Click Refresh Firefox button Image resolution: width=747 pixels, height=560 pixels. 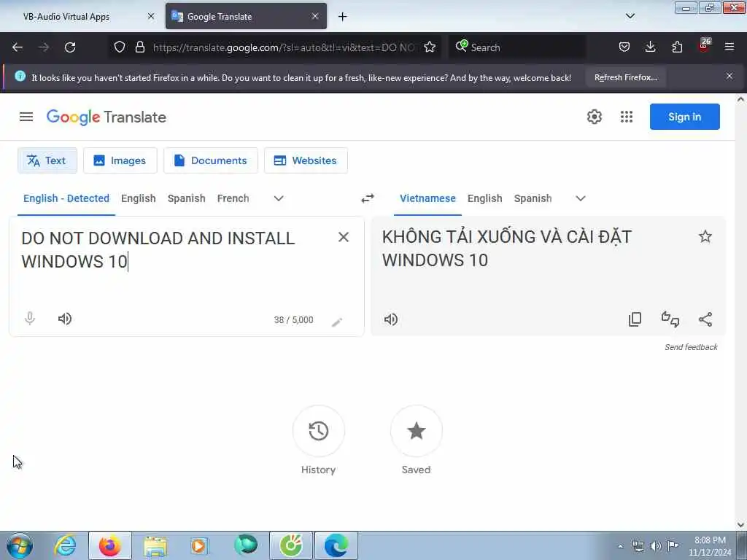tap(625, 77)
